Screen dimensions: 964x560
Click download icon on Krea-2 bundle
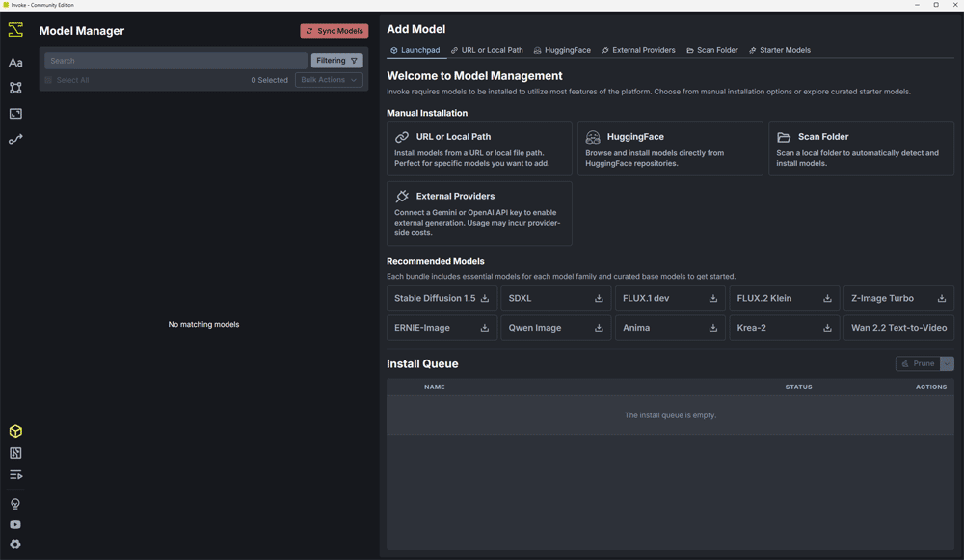tap(827, 328)
